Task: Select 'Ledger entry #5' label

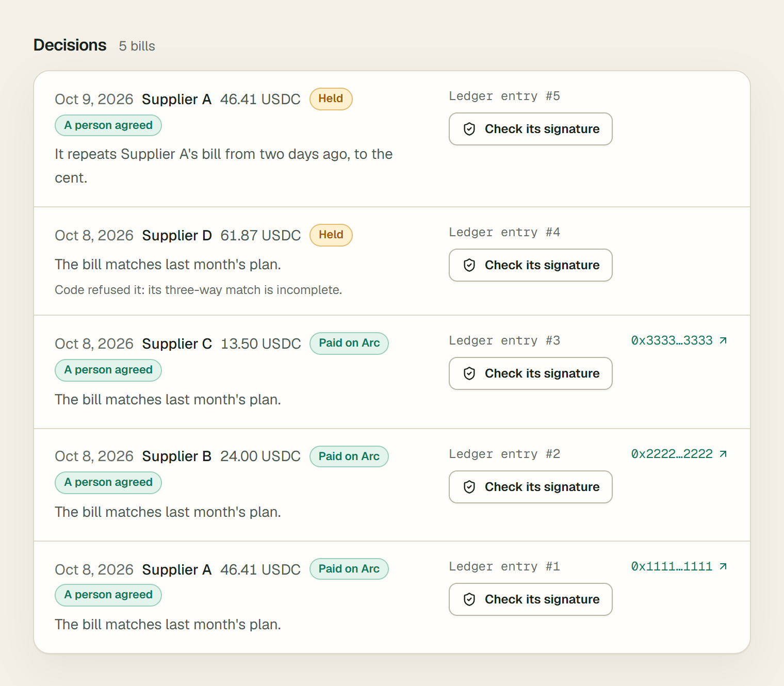Action: [x=504, y=96]
